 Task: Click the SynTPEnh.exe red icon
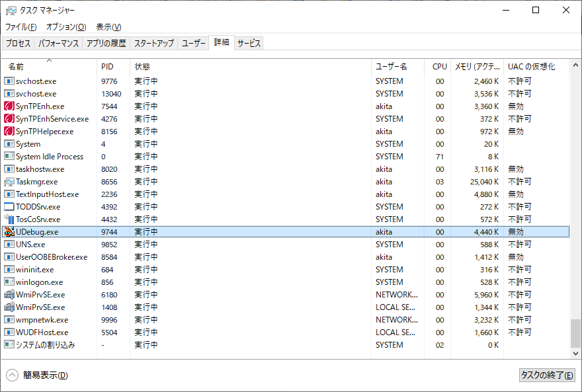coord(9,106)
